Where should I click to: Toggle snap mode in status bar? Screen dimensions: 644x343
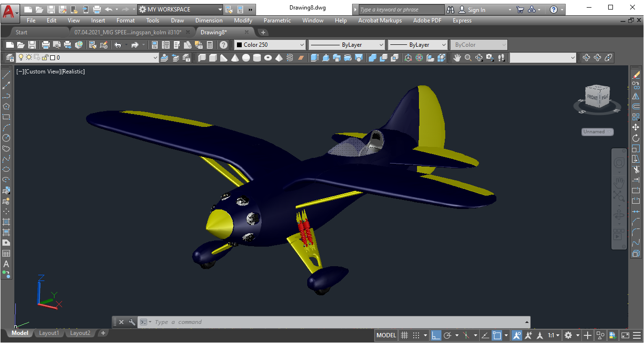(x=416, y=335)
